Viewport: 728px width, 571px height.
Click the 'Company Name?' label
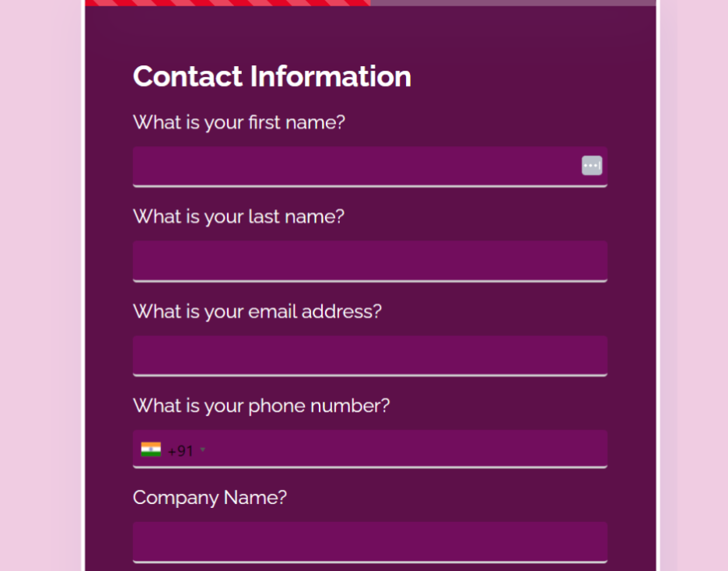[x=210, y=498]
